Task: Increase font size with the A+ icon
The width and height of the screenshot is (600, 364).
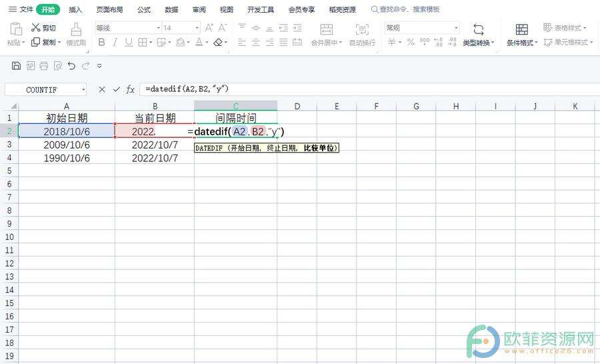Action: [x=209, y=27]
